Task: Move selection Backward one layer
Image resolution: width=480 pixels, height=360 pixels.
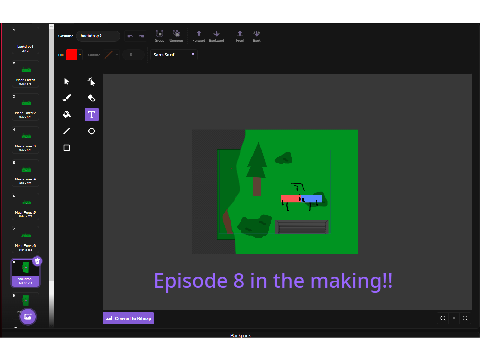Action: click(216, 36)
